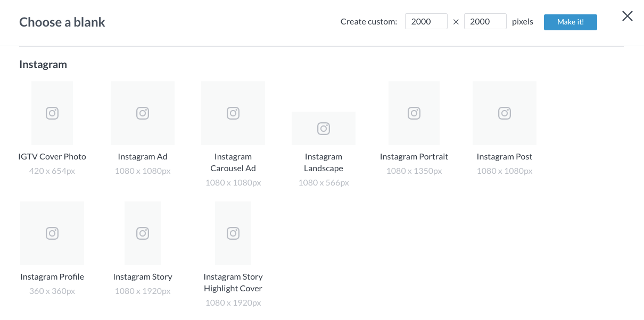Click the Create custom: label

[x=369, y=22]
